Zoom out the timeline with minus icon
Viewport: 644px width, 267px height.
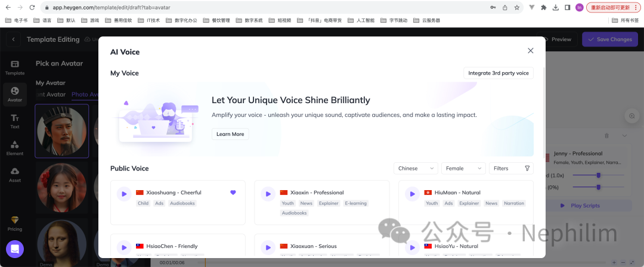(x=623, y=262)
